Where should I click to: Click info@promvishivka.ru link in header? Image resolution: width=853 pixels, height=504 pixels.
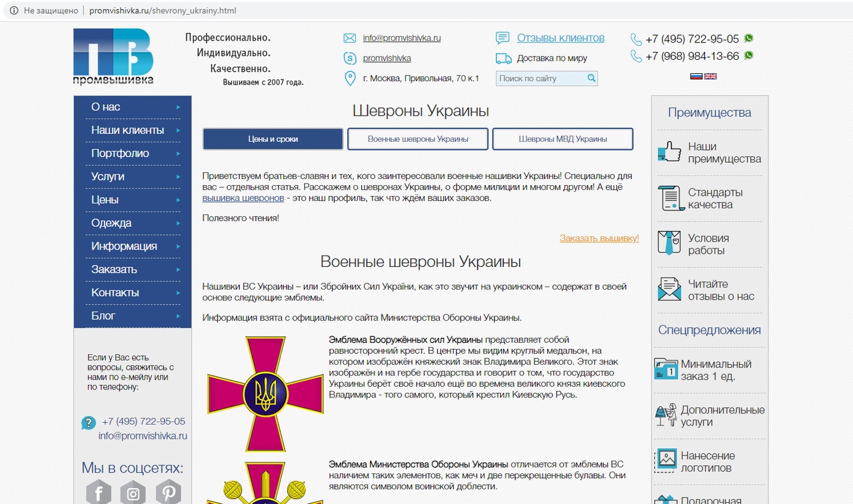click(x=402, y=38)
